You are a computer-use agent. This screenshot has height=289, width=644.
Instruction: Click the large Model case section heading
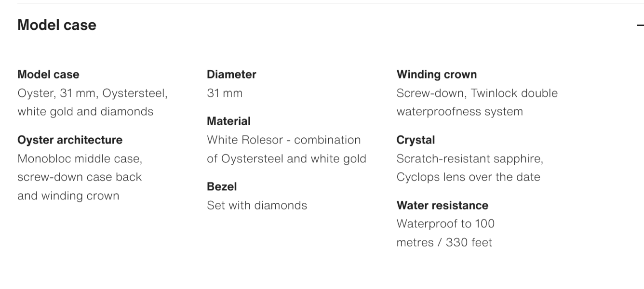click(x=57, y=25)
